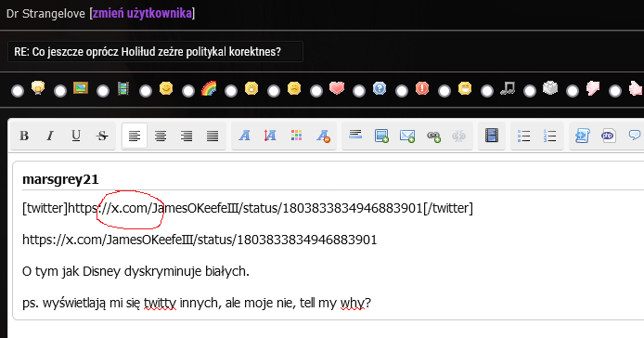Screen dimensions: 644x338
Task: Select radio button for grinning face icon
Action: [444, 91]
